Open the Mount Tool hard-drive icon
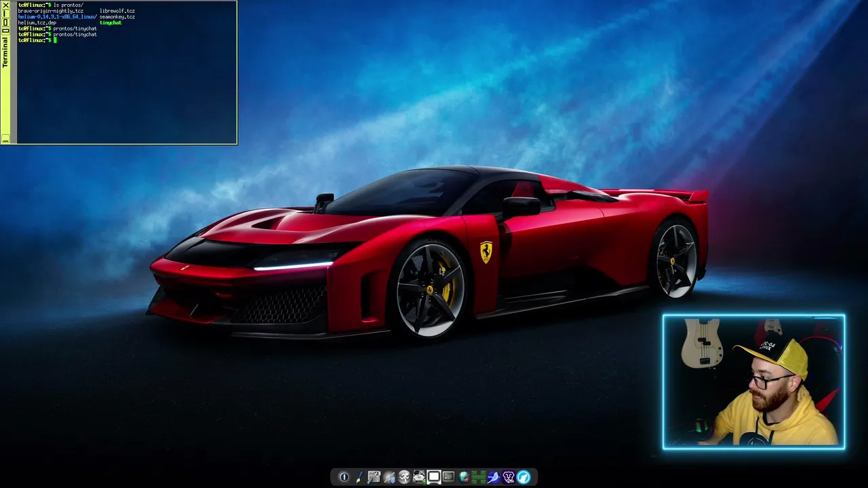Screen dimensions: 868x488 419,477
